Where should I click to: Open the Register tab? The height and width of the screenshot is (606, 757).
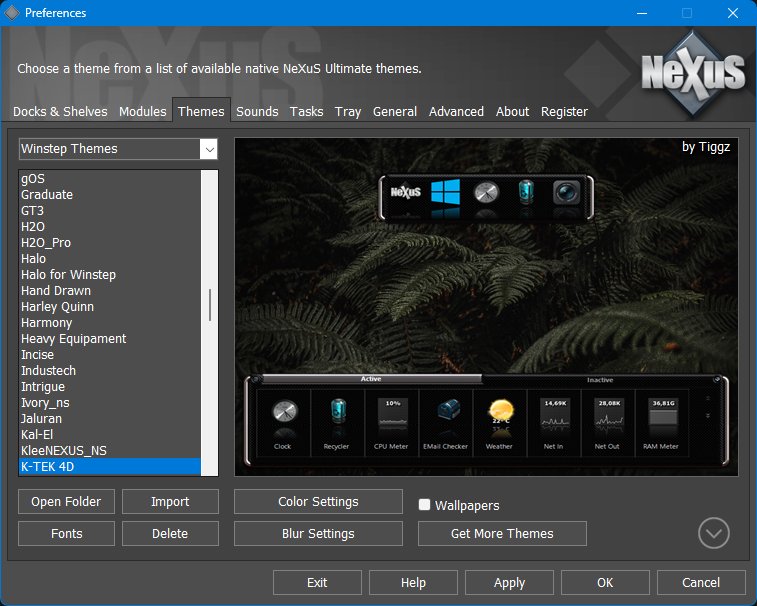[564, 112]
